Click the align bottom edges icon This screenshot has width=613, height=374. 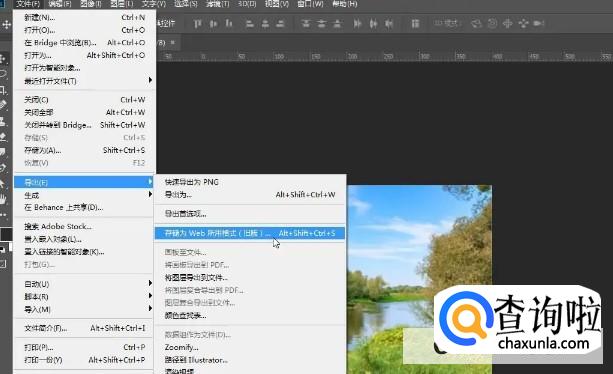pos(229,24)
